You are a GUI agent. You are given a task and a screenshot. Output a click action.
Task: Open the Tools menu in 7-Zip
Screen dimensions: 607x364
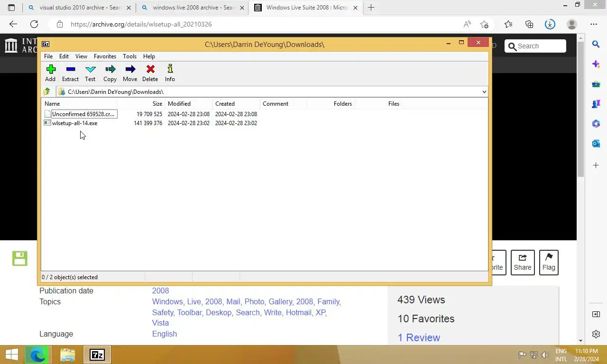(x=129, y=56)
